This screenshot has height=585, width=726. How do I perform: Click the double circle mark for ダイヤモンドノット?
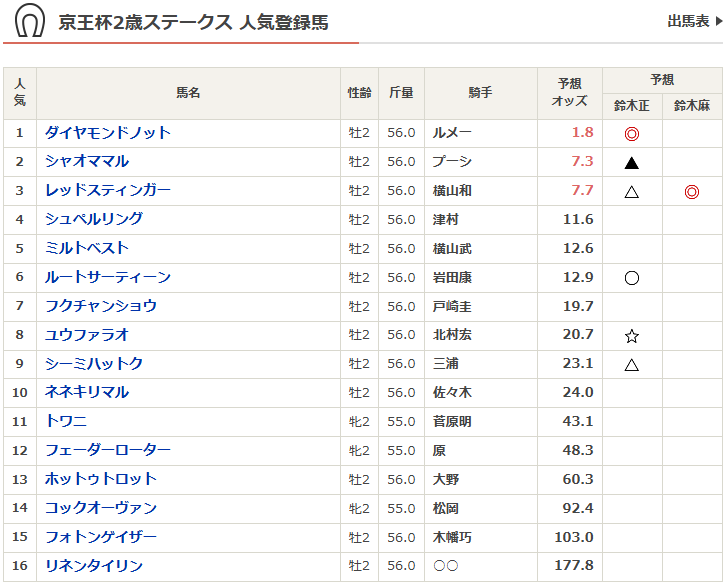(631, 133)
